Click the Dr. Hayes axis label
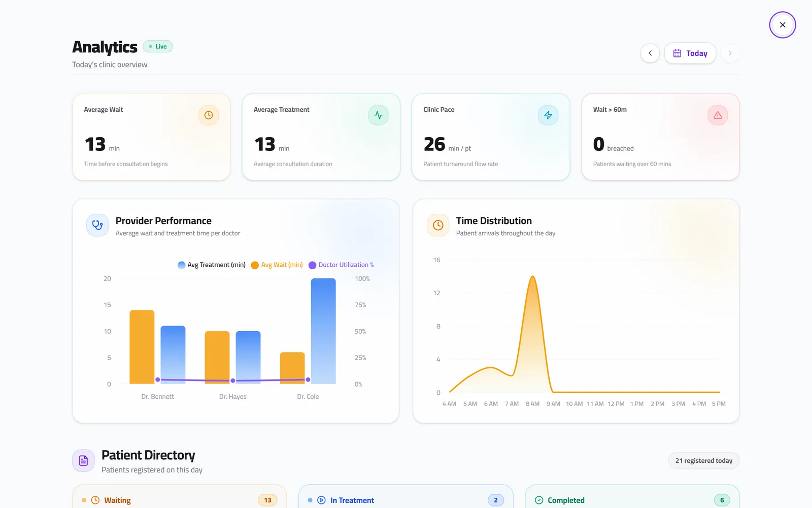The image size is (812, 508). (233, 397)
